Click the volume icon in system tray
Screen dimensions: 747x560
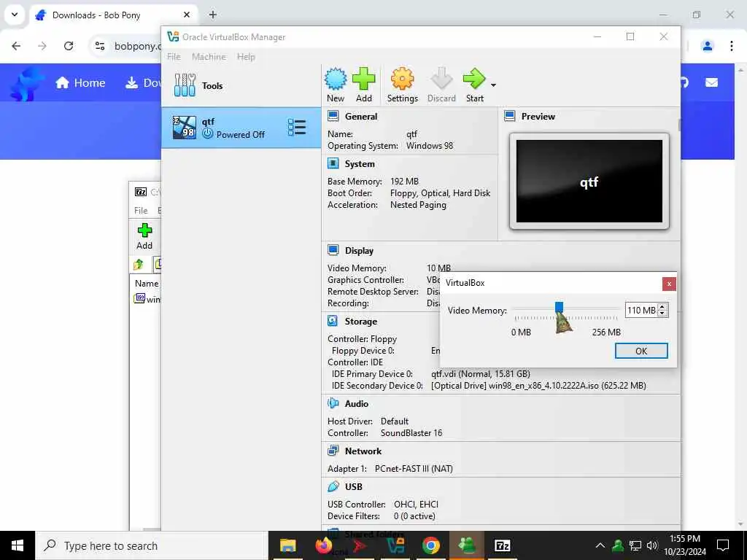tap(653, 545)
